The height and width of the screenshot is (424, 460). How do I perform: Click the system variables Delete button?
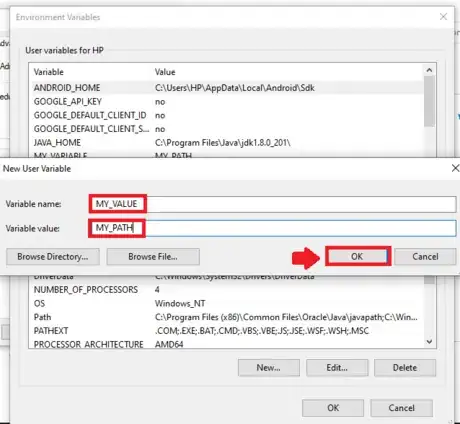[x=405, y=368]
